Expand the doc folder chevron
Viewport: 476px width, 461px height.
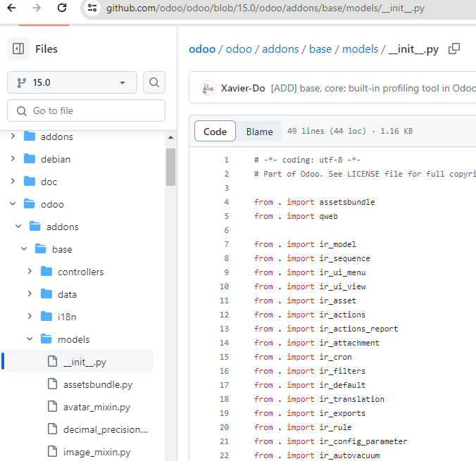click(13, 181)
